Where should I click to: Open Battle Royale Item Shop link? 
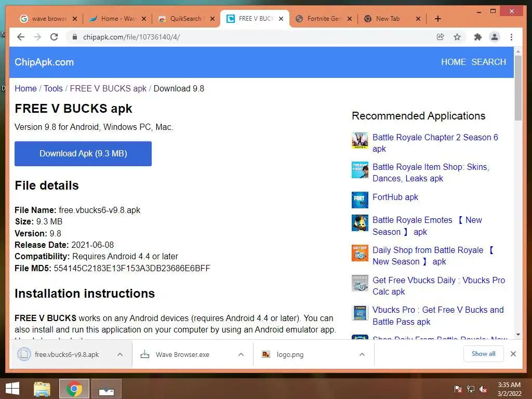click(431, 172)
